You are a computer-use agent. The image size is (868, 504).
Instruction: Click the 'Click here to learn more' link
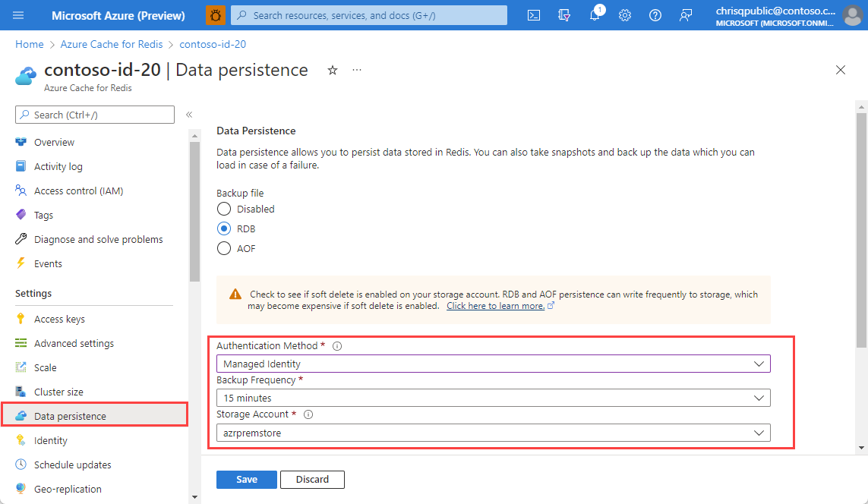coord(495,306)
